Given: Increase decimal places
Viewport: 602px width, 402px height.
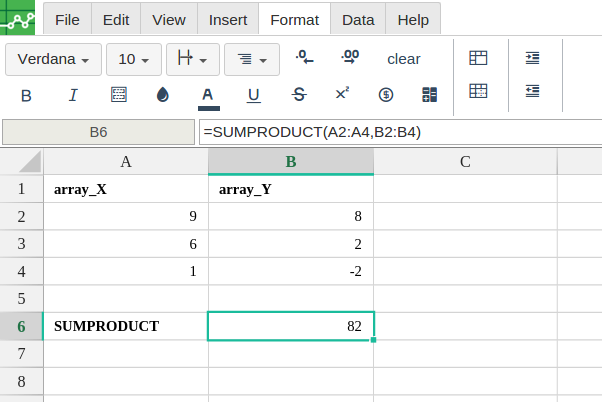Looking at the screenshot, I should (350, 58).
